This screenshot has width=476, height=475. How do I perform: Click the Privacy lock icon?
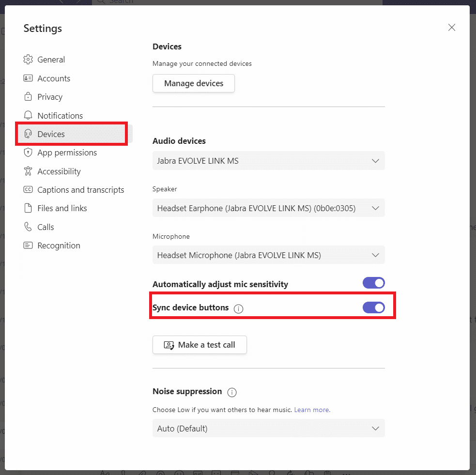28,97
